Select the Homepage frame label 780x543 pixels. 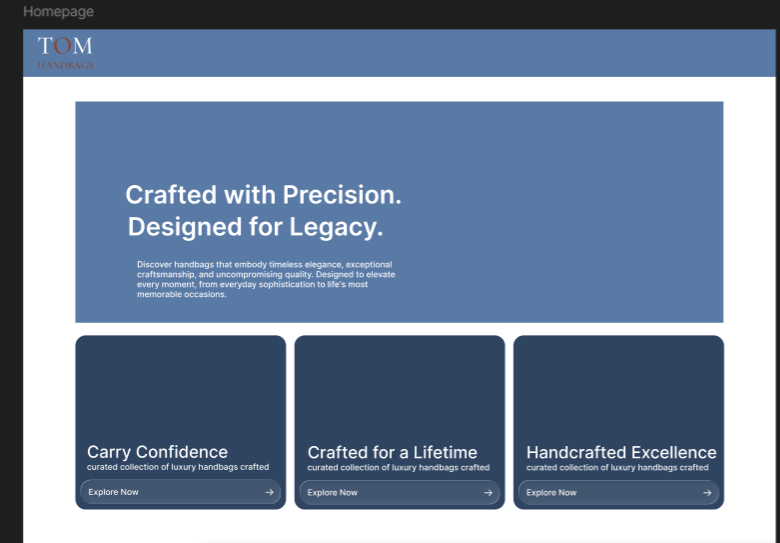point(58,11)
